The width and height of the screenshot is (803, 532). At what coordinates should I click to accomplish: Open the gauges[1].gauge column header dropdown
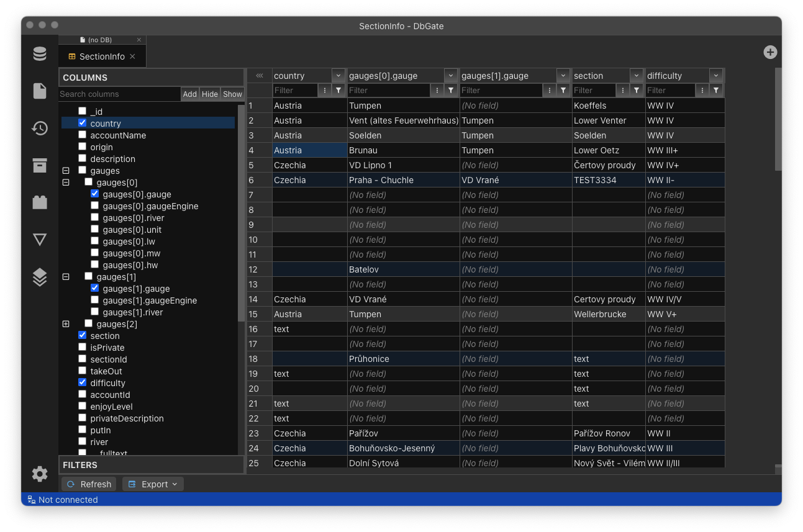click(x=563, y=76)
